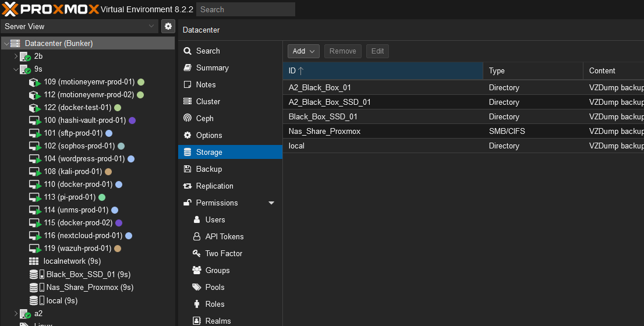The image size is (644, 326).
Task: Collapse the Permissions submenu arrow
Action: [x=271, y=203]
